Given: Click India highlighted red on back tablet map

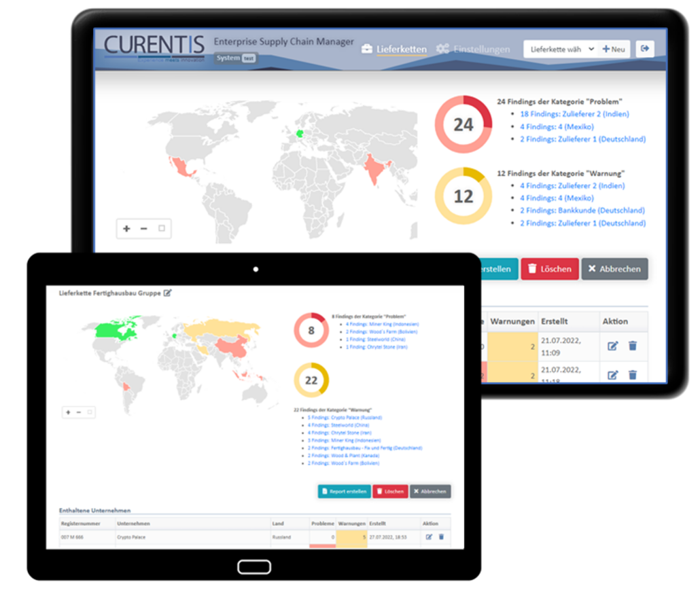Looking at the screenshot, I should coord(375,170).
